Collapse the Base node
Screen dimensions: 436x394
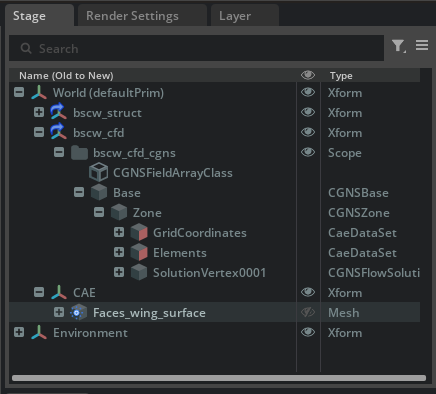point(79,192)
